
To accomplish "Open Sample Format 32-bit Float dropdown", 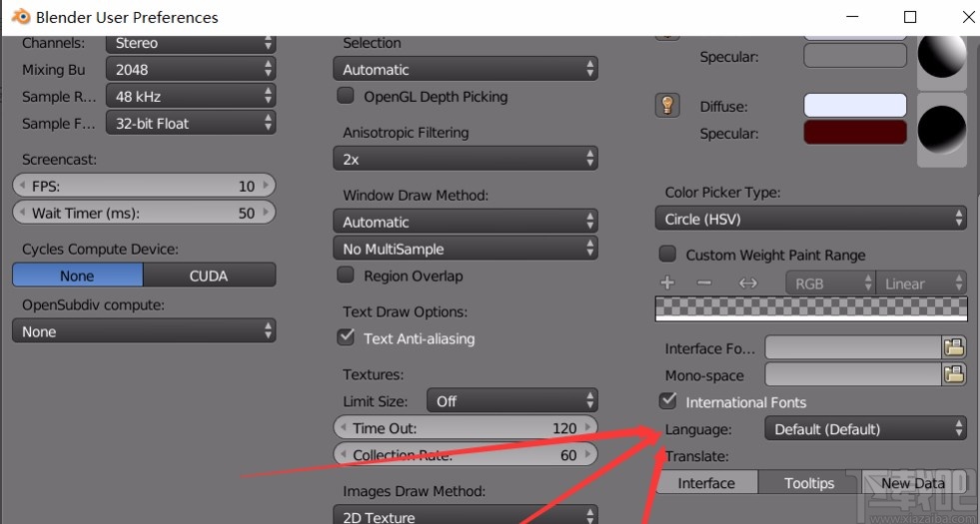I will pyautogui.click(x=191, y=123).
